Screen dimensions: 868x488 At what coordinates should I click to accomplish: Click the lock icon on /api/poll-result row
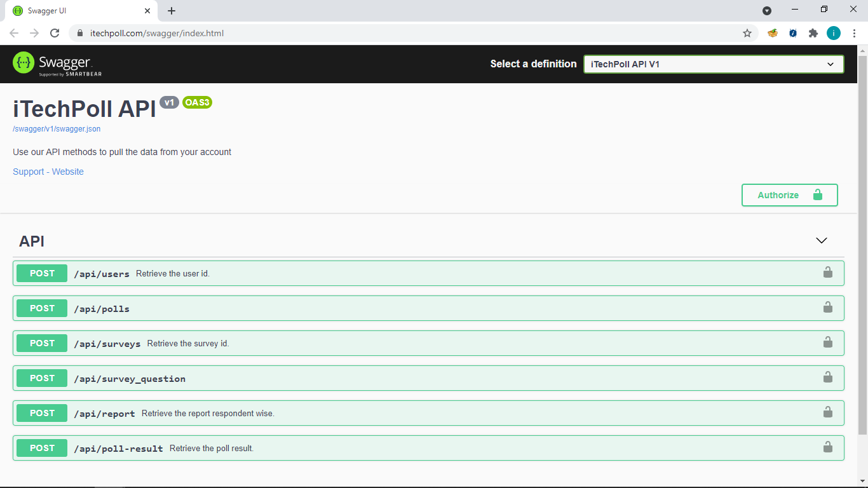tap(827, 447)
